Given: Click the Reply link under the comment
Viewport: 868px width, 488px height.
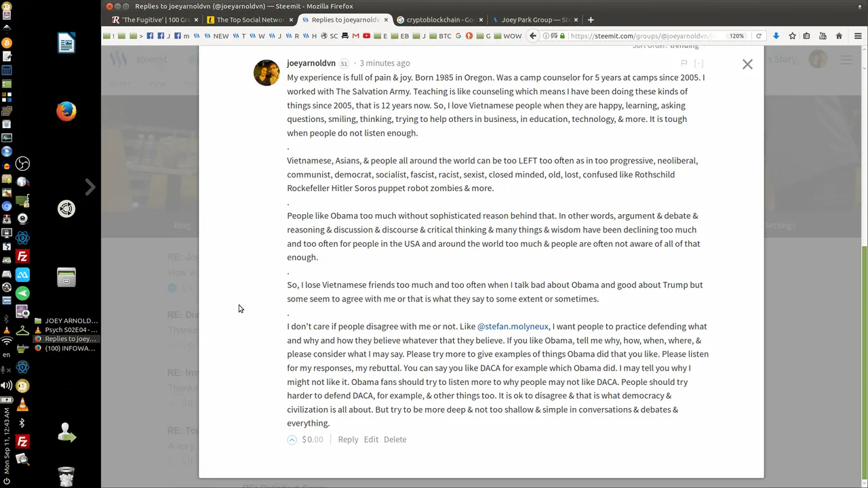Looking at the screenshot, I should [348, 439].
